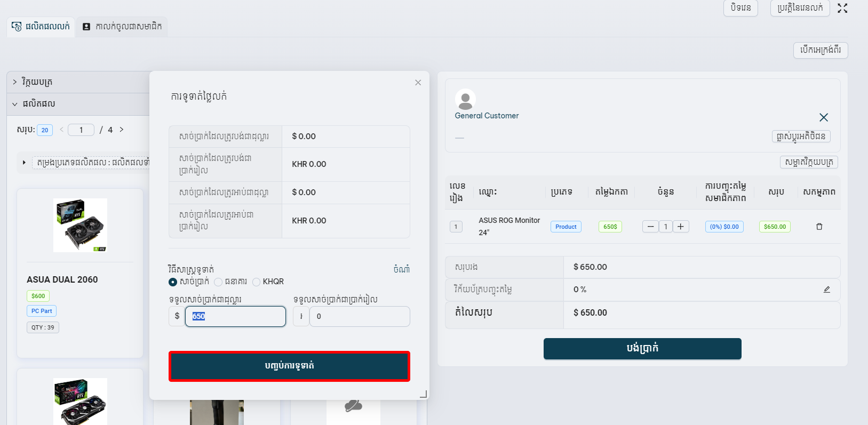Choose the KHQR payment radio option
This screenshot has width=868, height=425.
pos(257,282)
